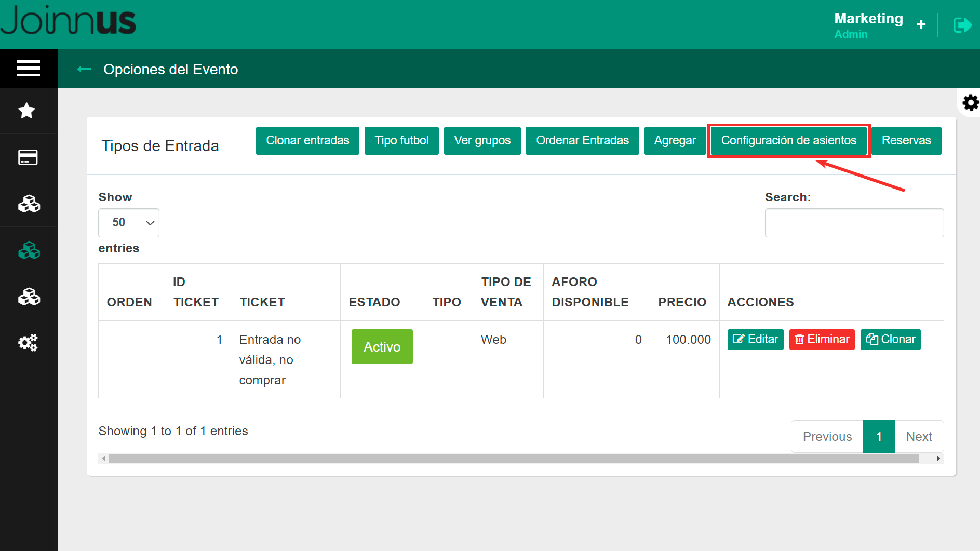The height and width of the screenshot is (551, 980).
Task: Click Configuración de asientos
Action: (789, 140)
